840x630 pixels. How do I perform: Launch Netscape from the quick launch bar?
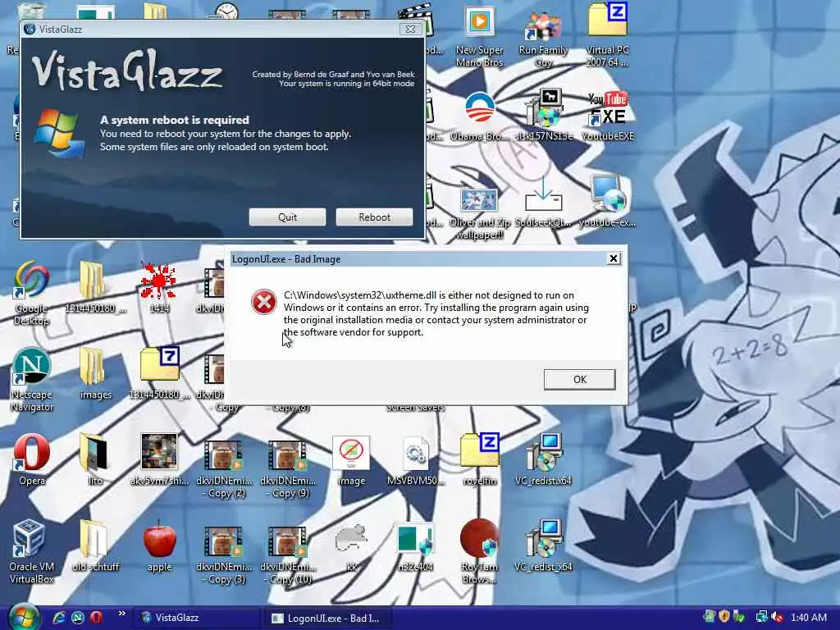(78, 617)
